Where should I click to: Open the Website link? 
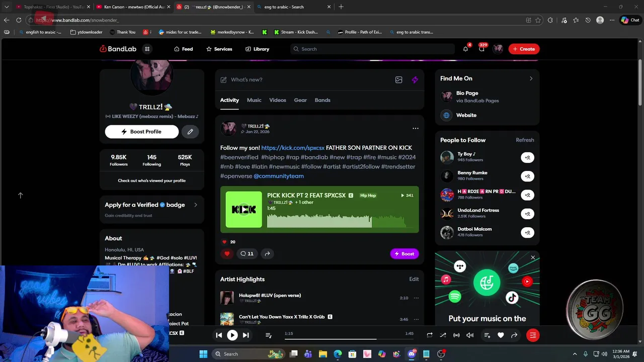coord(466,115)
